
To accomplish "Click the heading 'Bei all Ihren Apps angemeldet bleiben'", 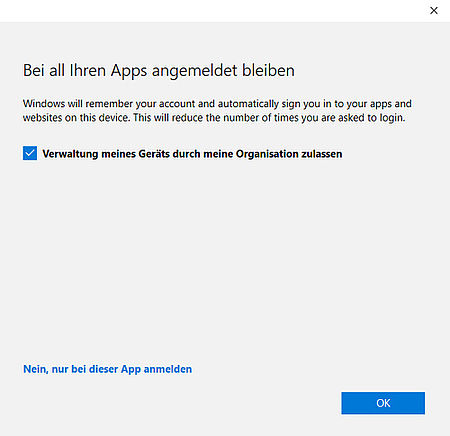I will pos(159,71).
